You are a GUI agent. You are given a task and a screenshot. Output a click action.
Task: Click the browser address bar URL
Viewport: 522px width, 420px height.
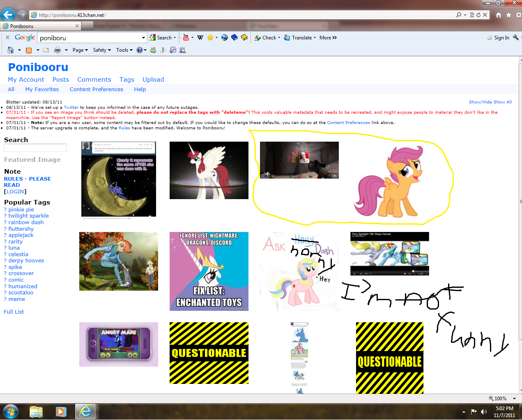(72, 15)
